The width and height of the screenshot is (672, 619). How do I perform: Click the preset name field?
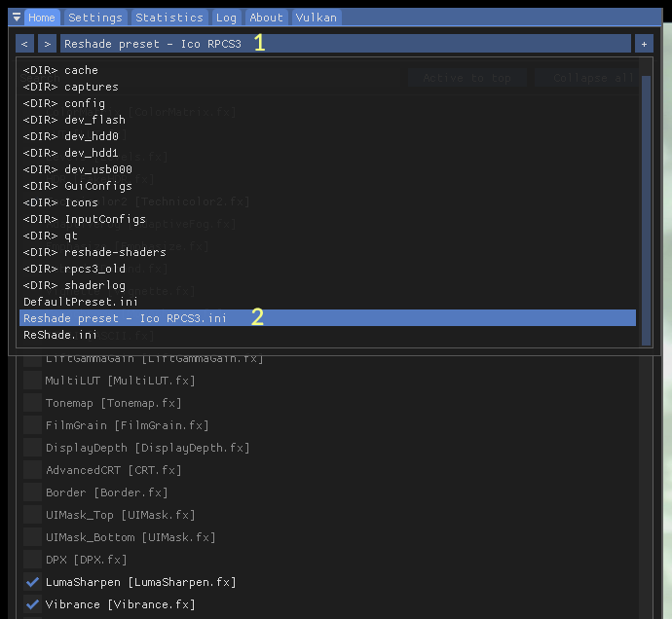click(346, 44)
